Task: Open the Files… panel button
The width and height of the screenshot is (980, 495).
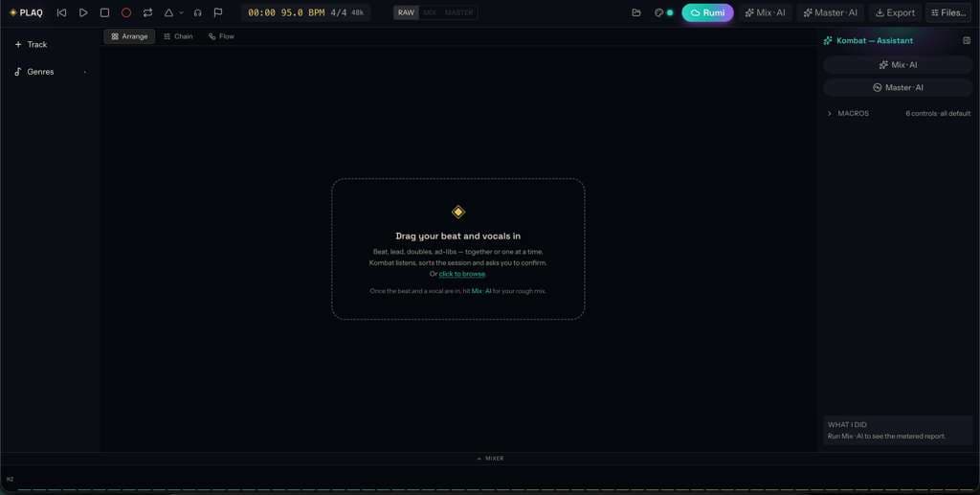Action: [948, 12]
